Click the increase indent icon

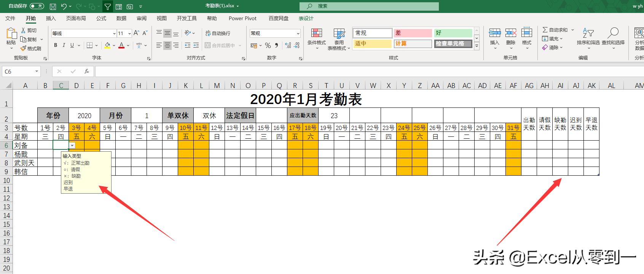click(x=196, y=45)
